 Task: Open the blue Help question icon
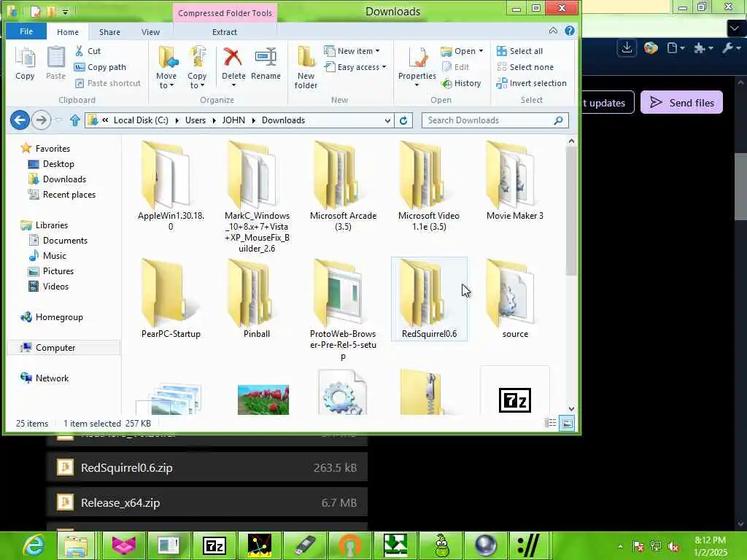coord(569,31)
